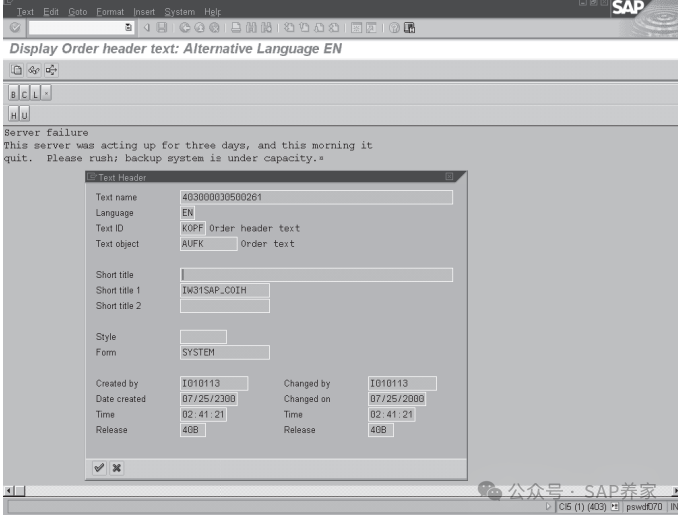Click the Find binoculars icon
This screenshot has width=678, height=518.
pos(251,28)
